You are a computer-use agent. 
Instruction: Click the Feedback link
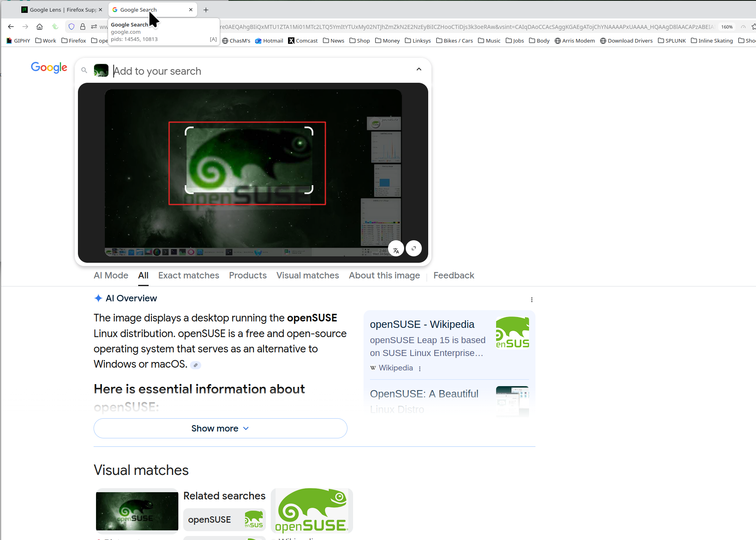(454, 275)
